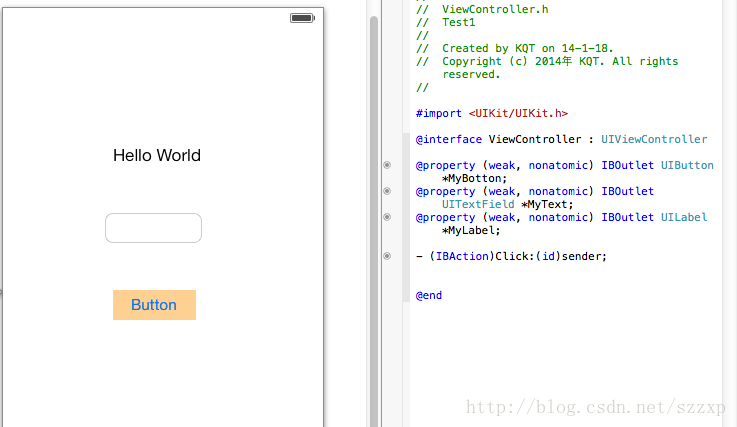The height and width of the screenshot is (427, 737).
Task: Click the outlet connection circle beside MyBotton
Action: click(387, 165)
